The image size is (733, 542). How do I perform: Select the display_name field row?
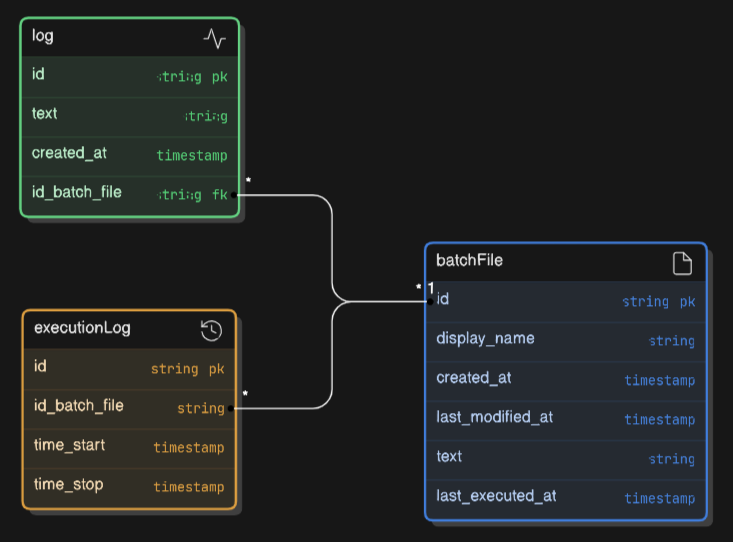565,339
